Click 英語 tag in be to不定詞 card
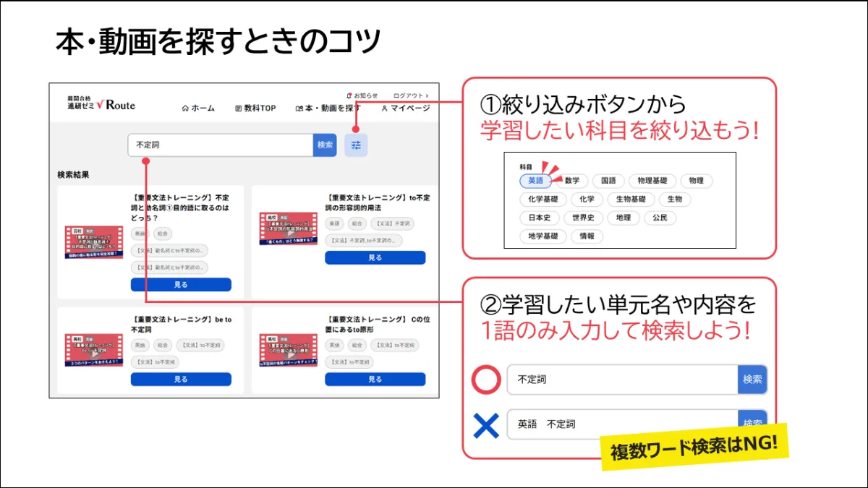Screen dimensions: 868x488 [x=140, y=346]
